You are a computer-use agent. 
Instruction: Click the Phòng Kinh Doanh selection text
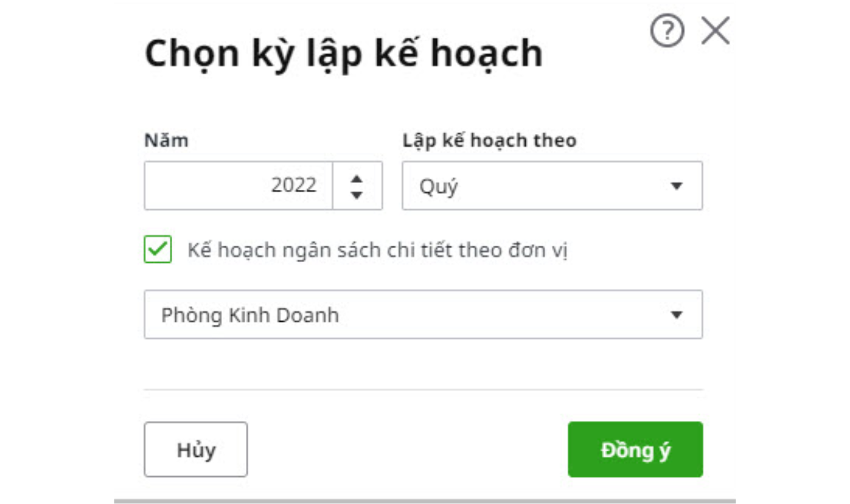(x=250, y=315)
